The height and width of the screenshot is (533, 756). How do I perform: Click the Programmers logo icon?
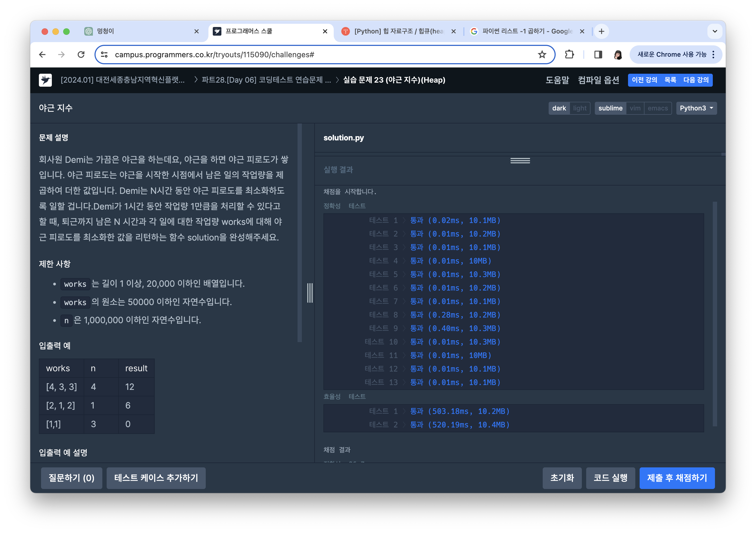[x=45, y=80]
